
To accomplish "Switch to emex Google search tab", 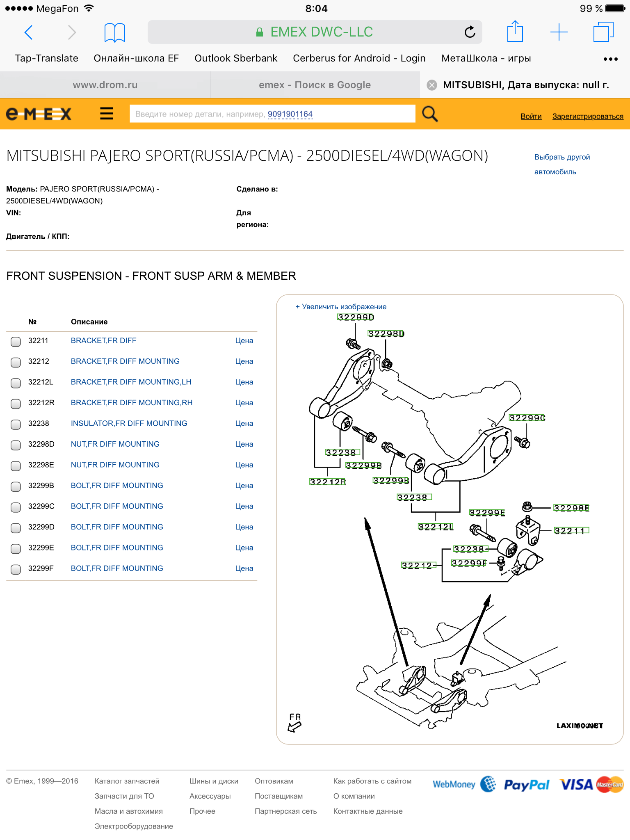I will [315, 85].
